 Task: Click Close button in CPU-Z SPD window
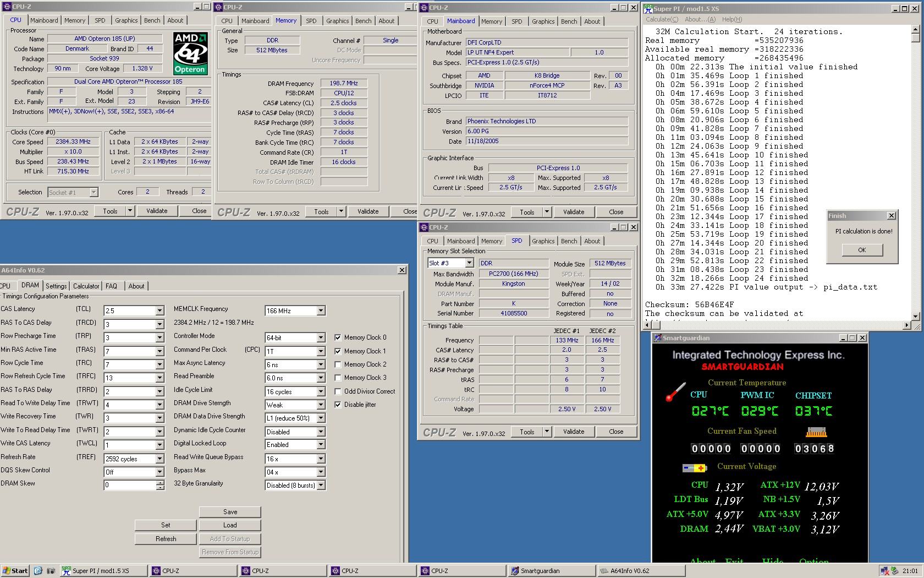coord(616,432)
